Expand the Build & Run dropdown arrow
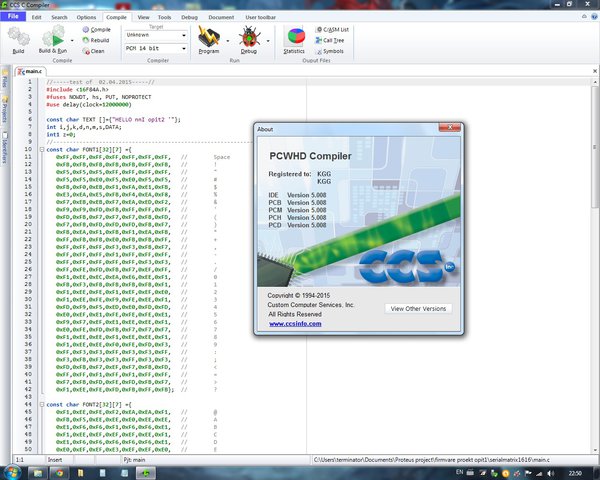This screenshot has width=600, height=480. (x=72, y=40)
